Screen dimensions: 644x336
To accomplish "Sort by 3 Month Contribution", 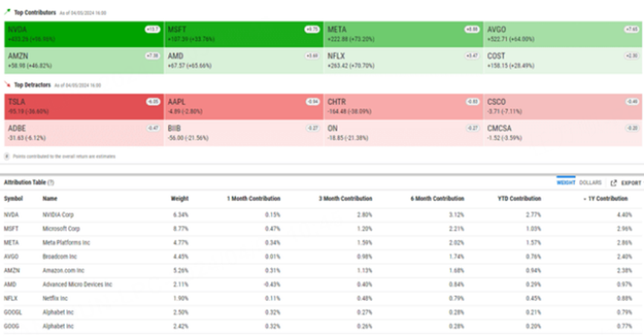I will [345, 198].
